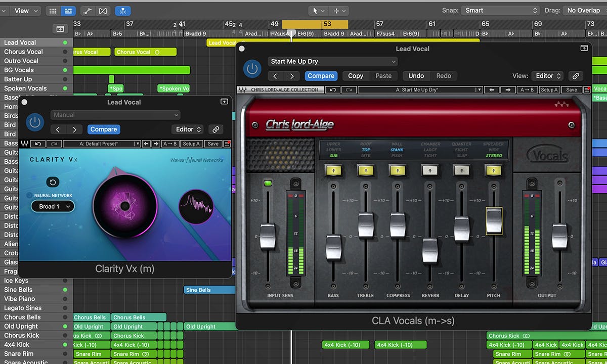The height and width of the screenshot is (364, 607).
Task: Toggle the Delay mode button above Delay fader
Action: (x=461, y=171)
